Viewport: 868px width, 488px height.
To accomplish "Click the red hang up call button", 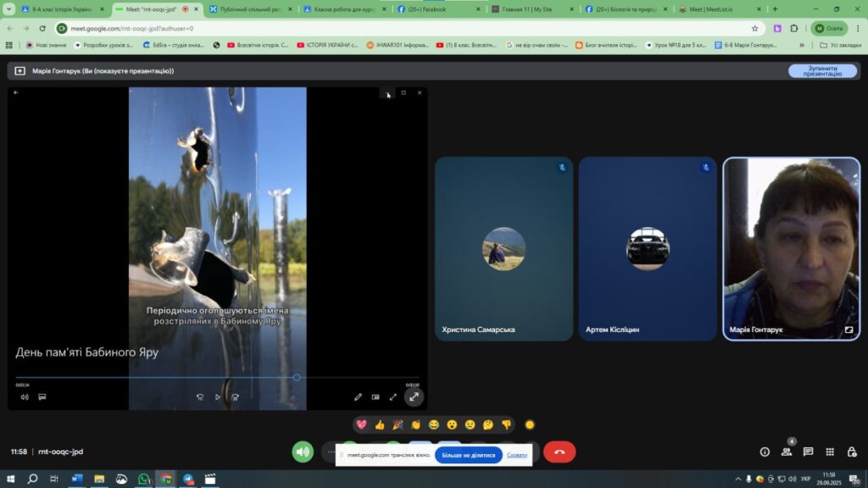I will (559, 452).
